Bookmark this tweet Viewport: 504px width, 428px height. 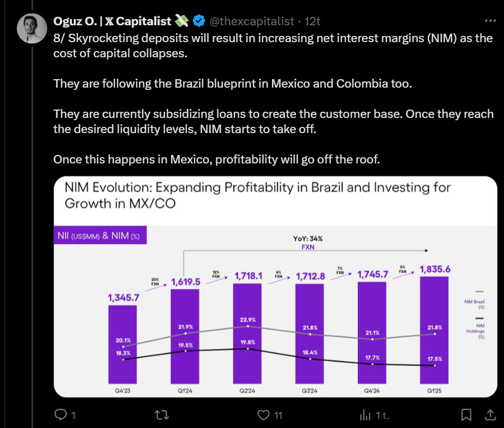point(466,415)
